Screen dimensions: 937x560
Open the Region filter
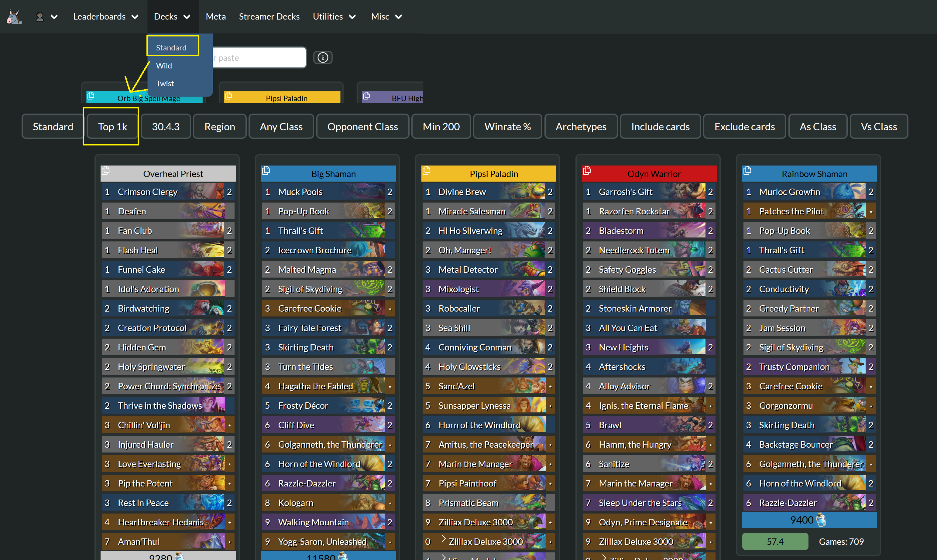click(x=220, y=126)
